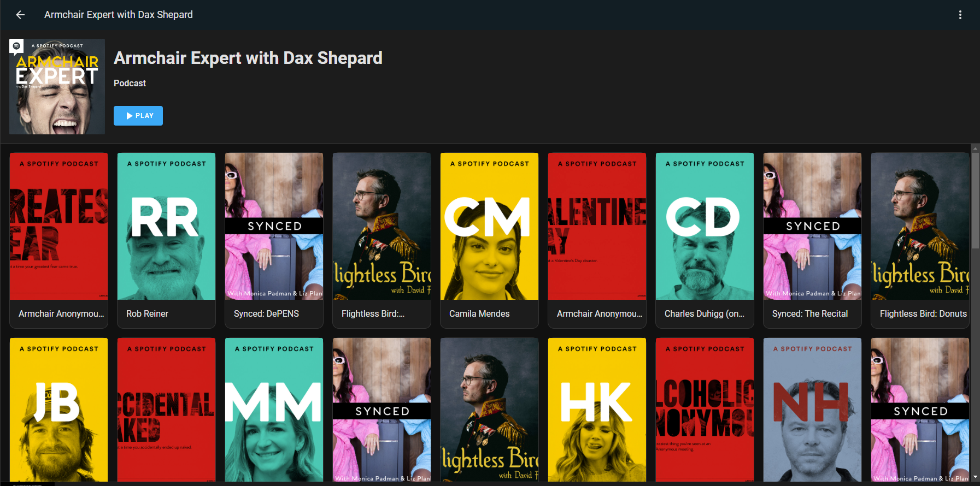Open the artwork above "Synced: DePENS"

point(274,226)
